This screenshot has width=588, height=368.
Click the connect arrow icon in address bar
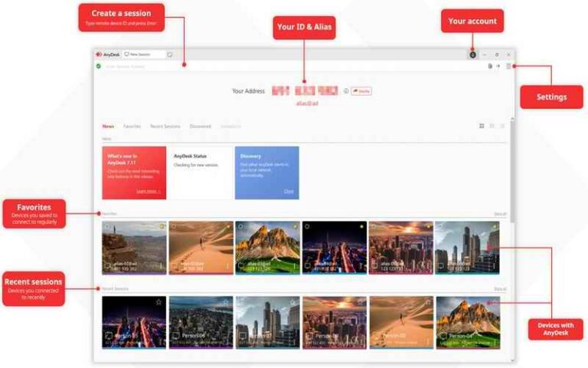point(498,66)
